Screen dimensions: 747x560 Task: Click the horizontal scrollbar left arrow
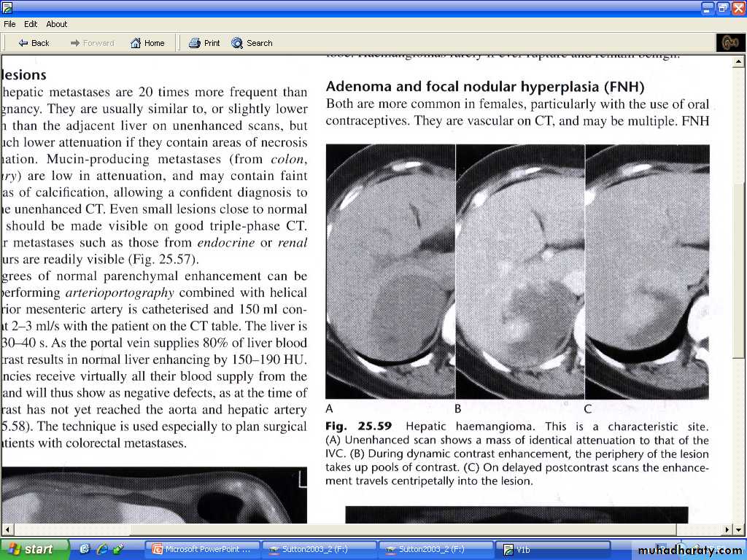click(x=7, y=529)
